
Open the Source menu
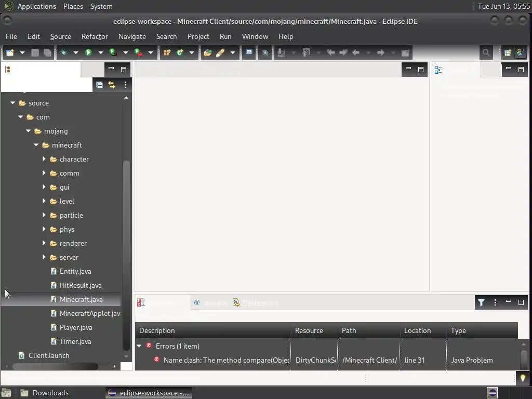[x=61, y=36]
